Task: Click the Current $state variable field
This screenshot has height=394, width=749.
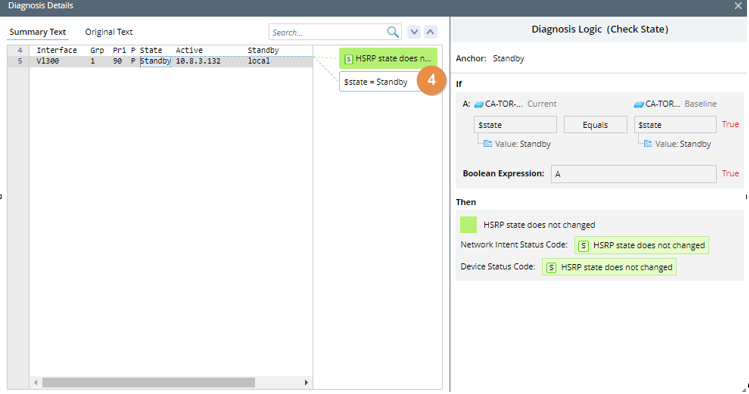Action: (515, 125)
